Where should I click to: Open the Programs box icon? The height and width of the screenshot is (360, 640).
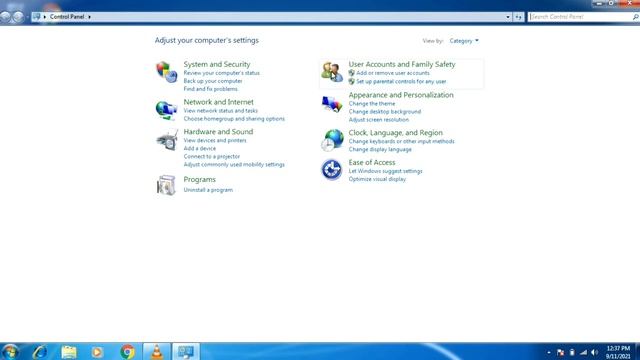[x=166, y=185]
